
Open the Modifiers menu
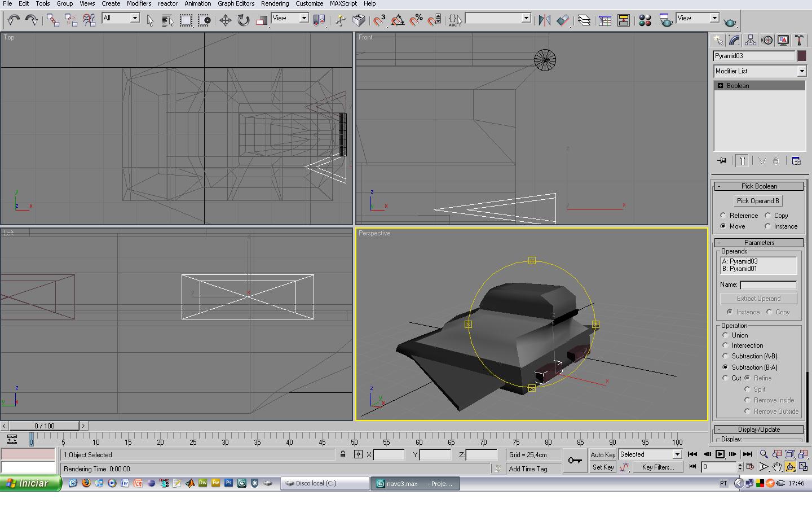click(139, 3)
